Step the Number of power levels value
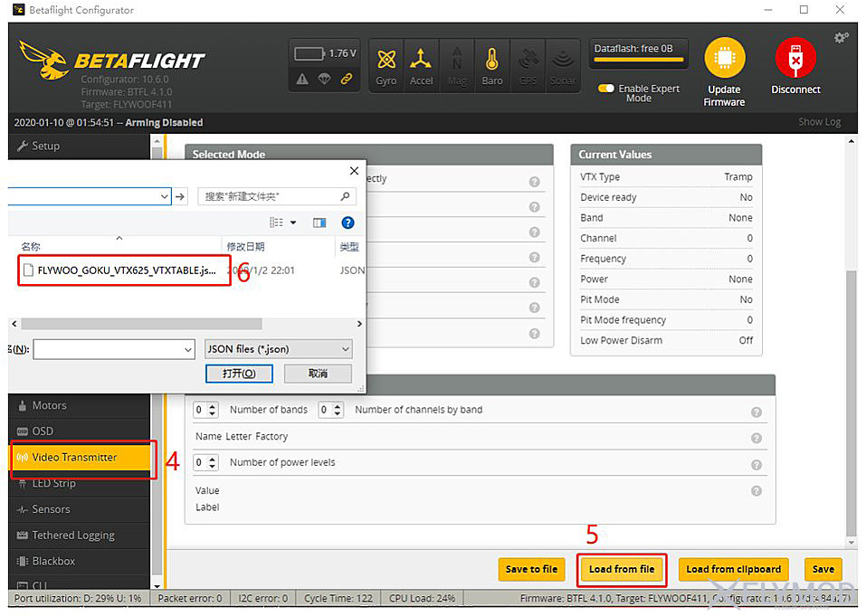Image resolution: width=866 pixels, height=616 pixels. pos(212,462)
